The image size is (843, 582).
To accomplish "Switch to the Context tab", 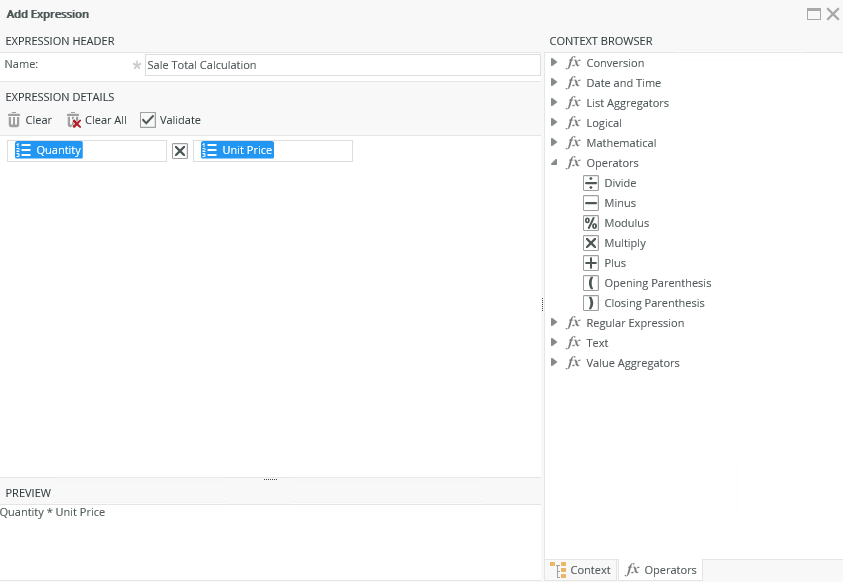I will coord(581,570).
